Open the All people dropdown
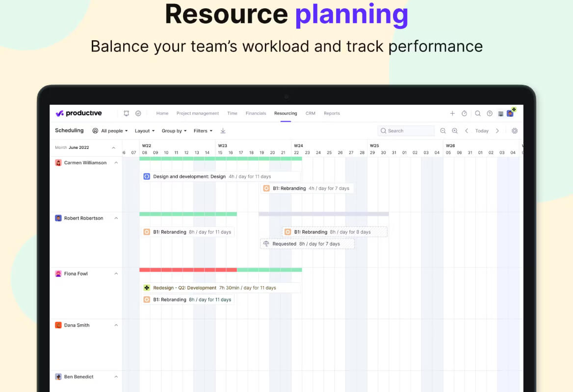 pyautogui.click(x=110, y=131)
